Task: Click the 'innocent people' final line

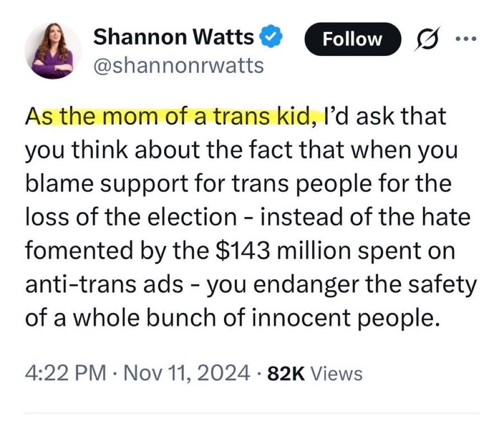Action: pos(232,318)
